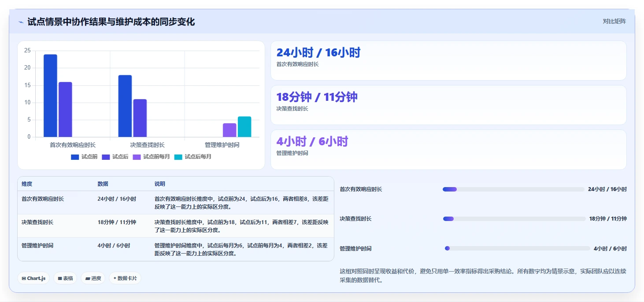
Task: Click the 试点前 bar for 首次有效响应时长
Action: tap(50, 96)
